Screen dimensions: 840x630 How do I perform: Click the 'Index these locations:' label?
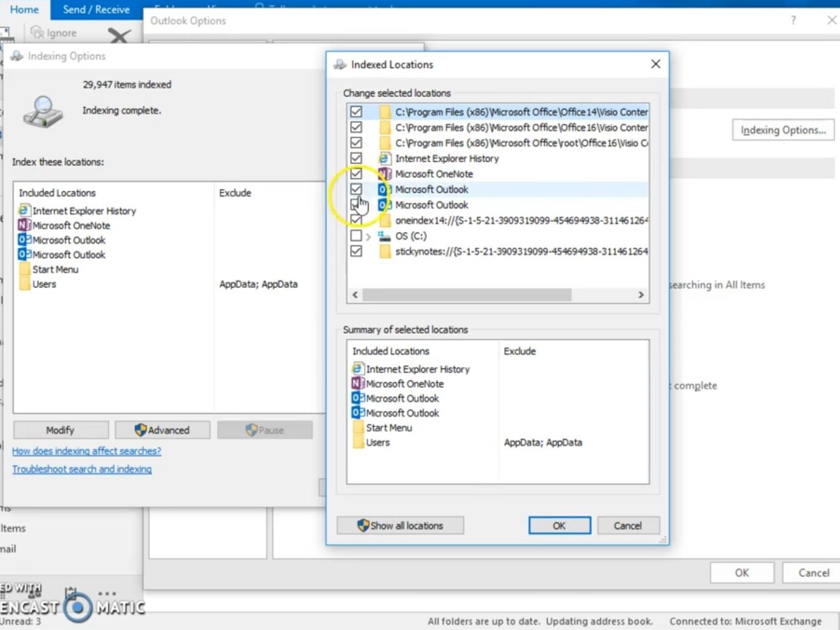coord(58,162)
